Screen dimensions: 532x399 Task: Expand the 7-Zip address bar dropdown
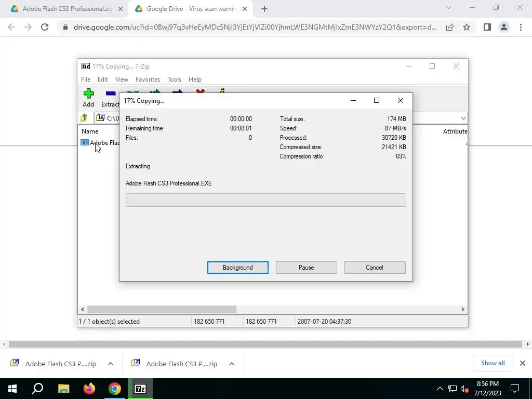pyautogui.click(x=463, y=118)
